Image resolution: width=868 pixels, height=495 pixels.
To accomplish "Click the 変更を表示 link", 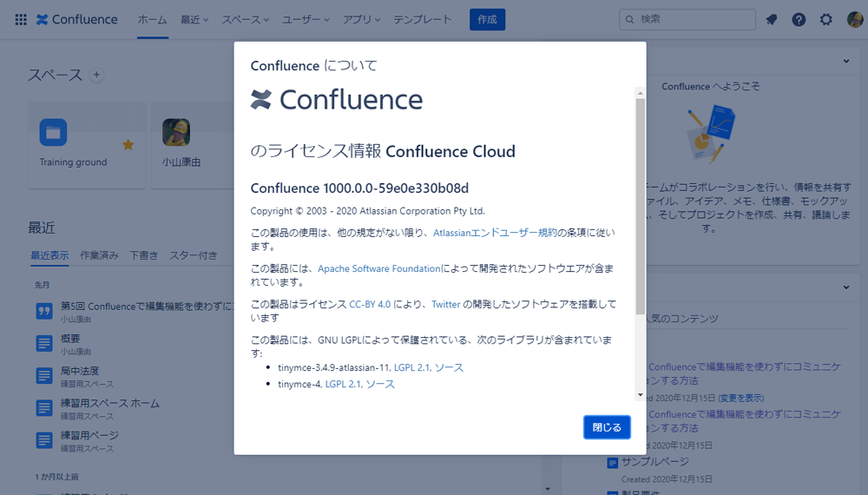I will coord(740,398).
